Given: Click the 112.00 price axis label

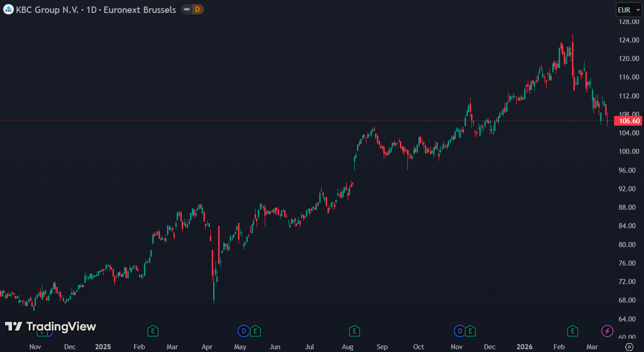Looking at the screenshot, I should tap(629, 96).
